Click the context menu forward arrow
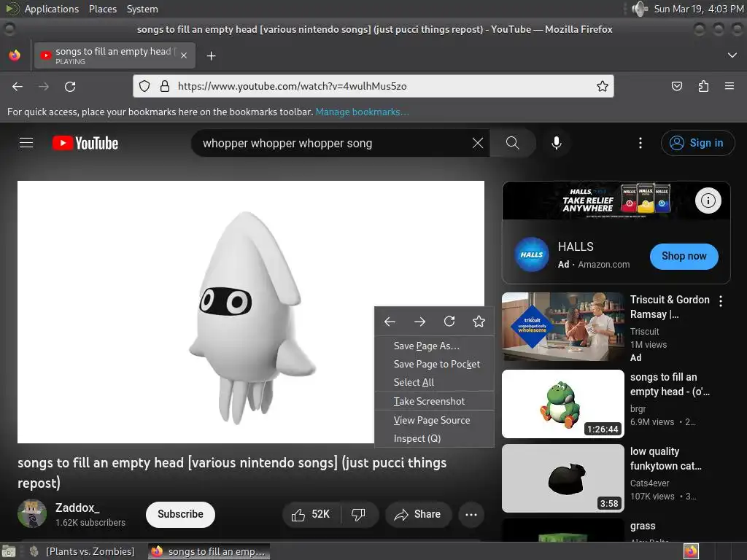 [x=419, y=322]
